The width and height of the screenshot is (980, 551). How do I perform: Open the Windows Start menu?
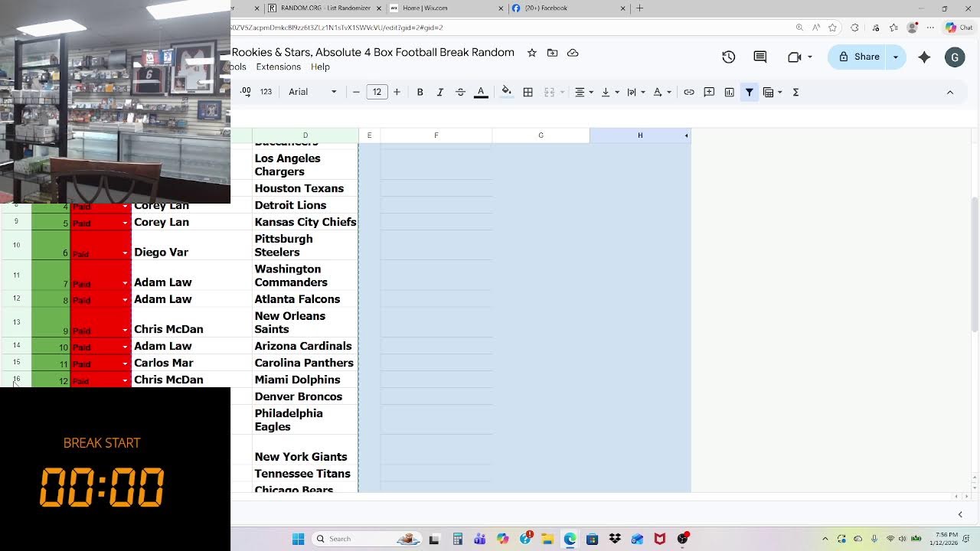298,539
